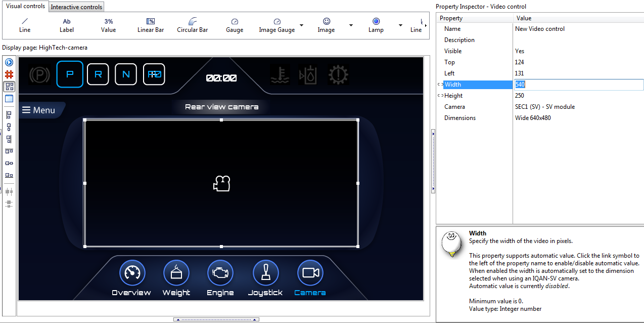
Task: Click the Rear view camera label
Action: (221, 107)
